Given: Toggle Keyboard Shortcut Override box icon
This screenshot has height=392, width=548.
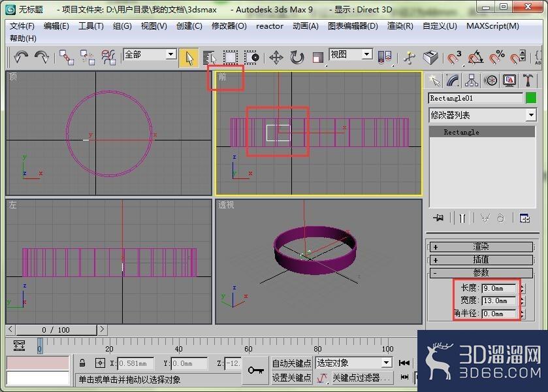Looking at the screenshot, I should tap(430, 57).
